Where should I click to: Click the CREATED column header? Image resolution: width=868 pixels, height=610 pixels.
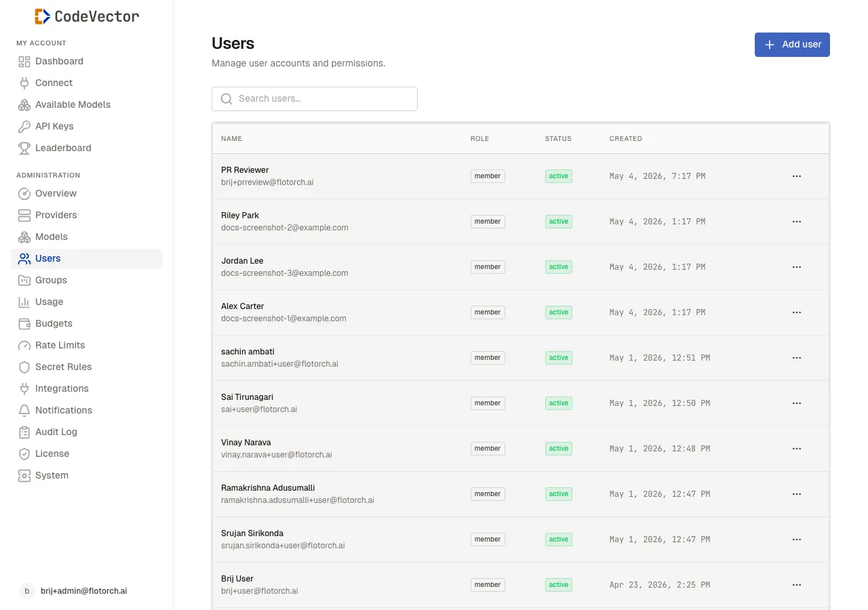pyautogui.click(x=625, y=139)
